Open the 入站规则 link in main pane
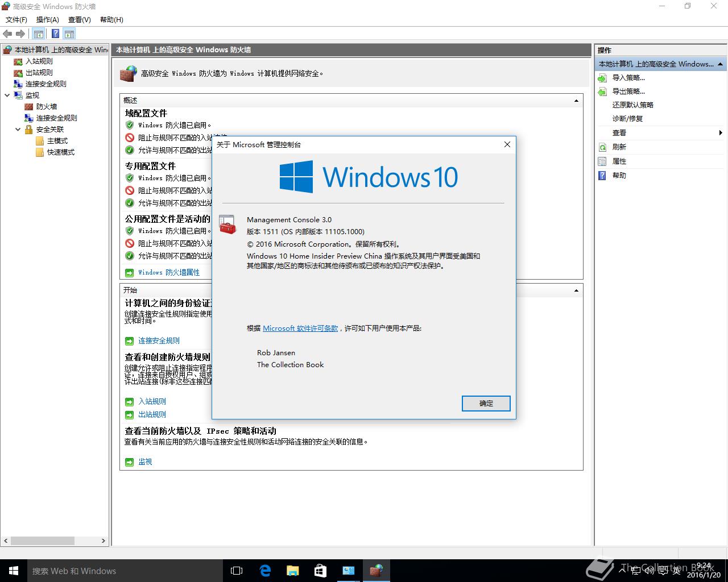Viewport: 728px width, 582px height. tap(152, 402)
